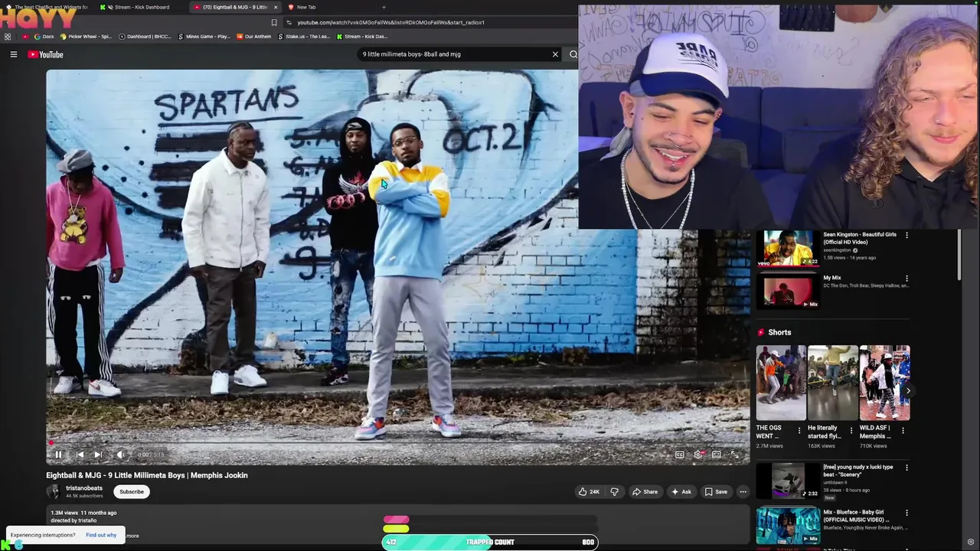The height and width of the screenshot is (551, 980).
Task: Open options for the Sean Kingston video
Action: tap(906, 235)
